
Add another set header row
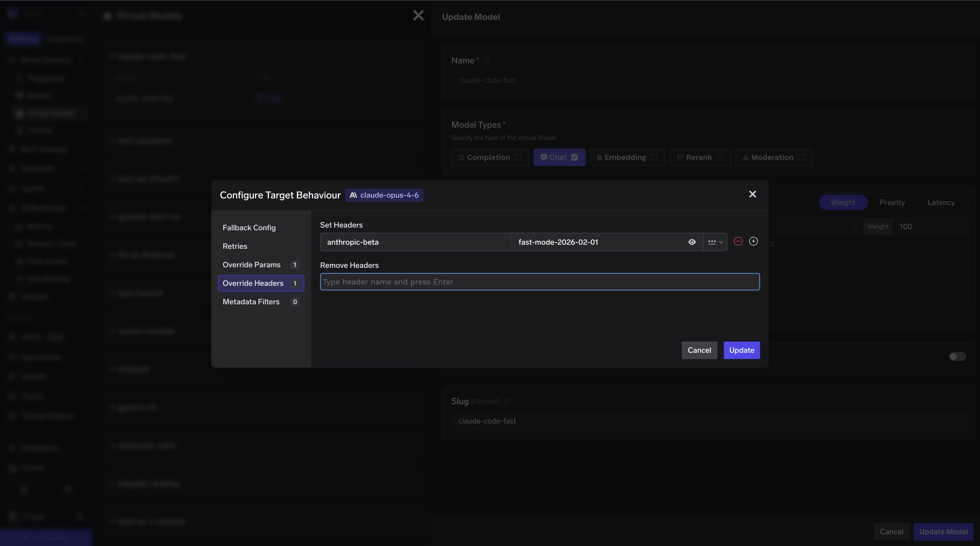click(753, 241)
